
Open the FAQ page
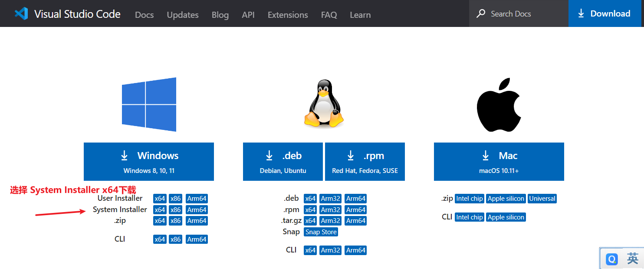[x=329, y=15]
